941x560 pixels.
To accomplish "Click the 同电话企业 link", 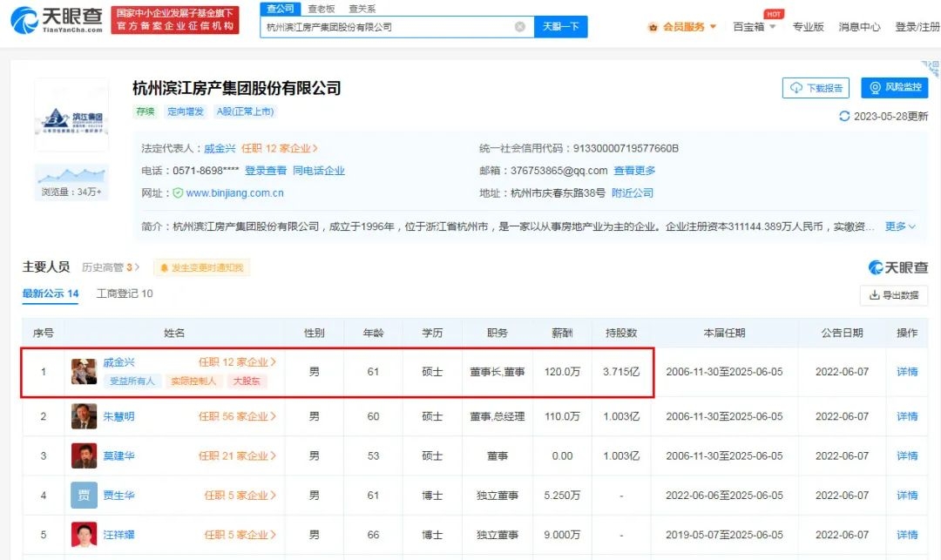I will coord(319,171).
